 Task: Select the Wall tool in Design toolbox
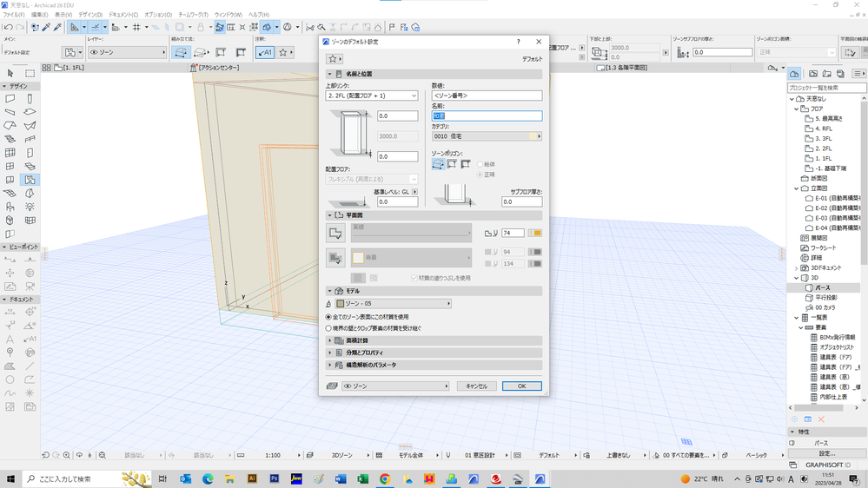[10, 98]
